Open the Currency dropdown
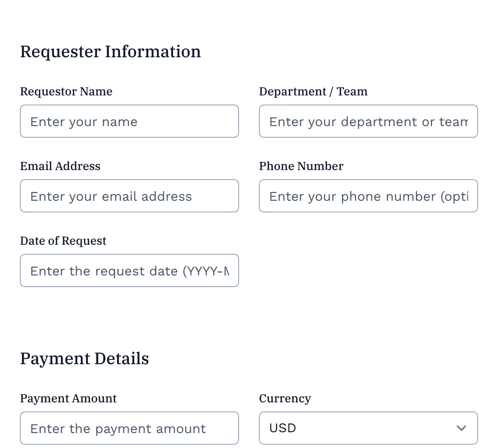The height and width of the screenshot is (448, 498). (x=369, y=428)
